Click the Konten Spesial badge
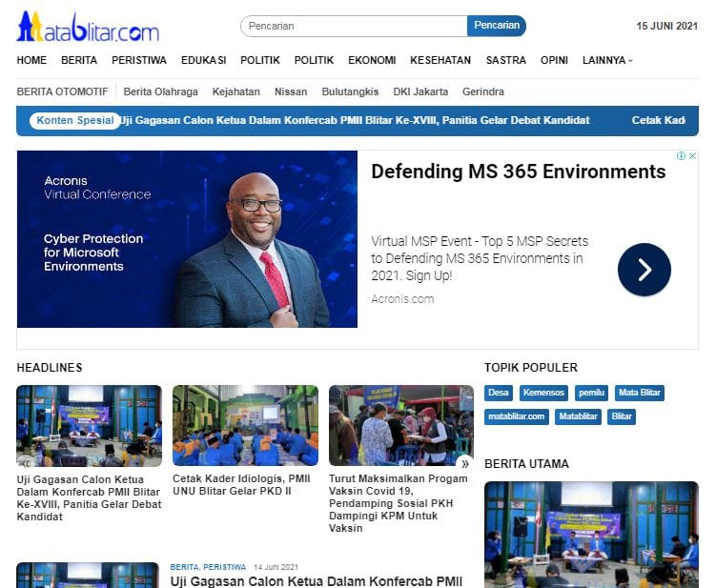This screenshot has width=716, height=588. click(75, 120)
